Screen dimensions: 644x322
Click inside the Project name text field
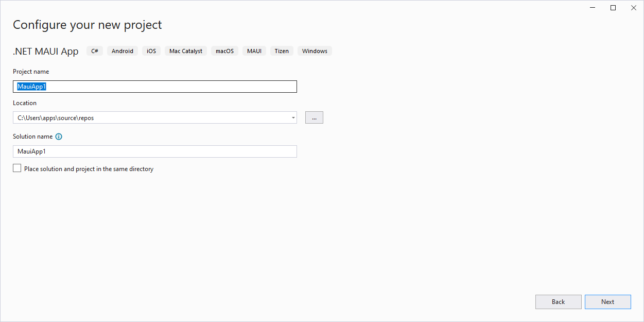(x=154, y=87)
